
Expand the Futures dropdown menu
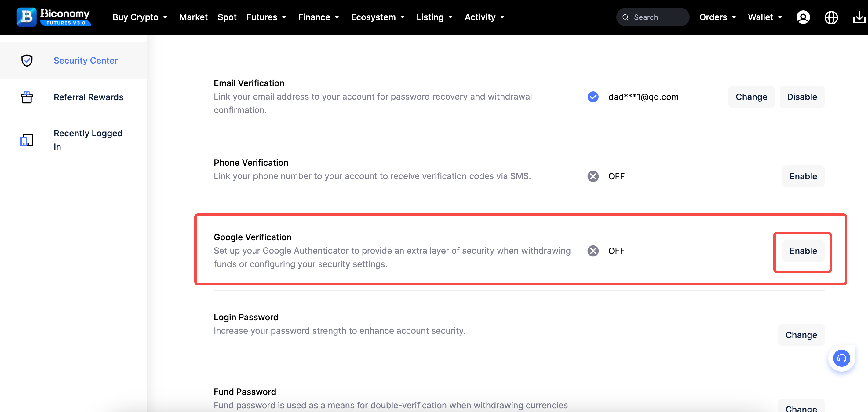click(x=266, y=17)
